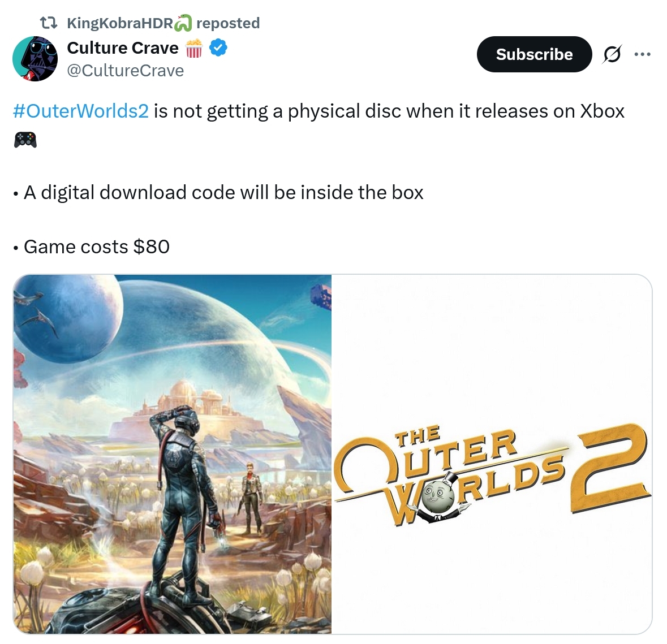The width and height of the screenshot is (667, 644).
Task: Click the 'Game costs $80' bullet text
Action: coord(97,247)
